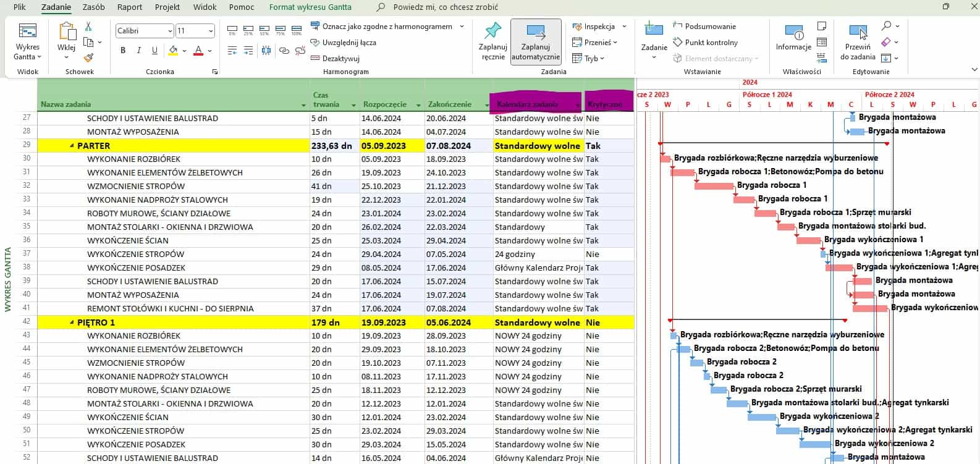This screenshot has height=464, width=980.
Task: Toggle Bold formatting
Action: pyautogui.click(x=123, y=51)
